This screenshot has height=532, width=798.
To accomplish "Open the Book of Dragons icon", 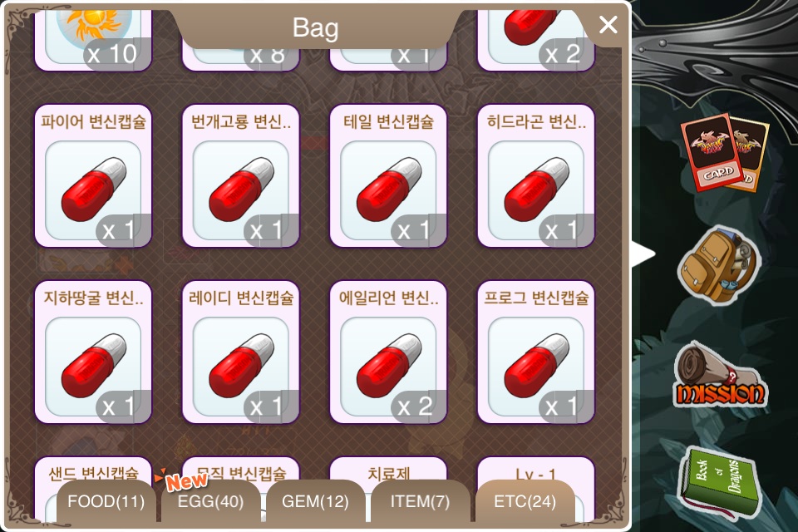I will pos(719,483).
